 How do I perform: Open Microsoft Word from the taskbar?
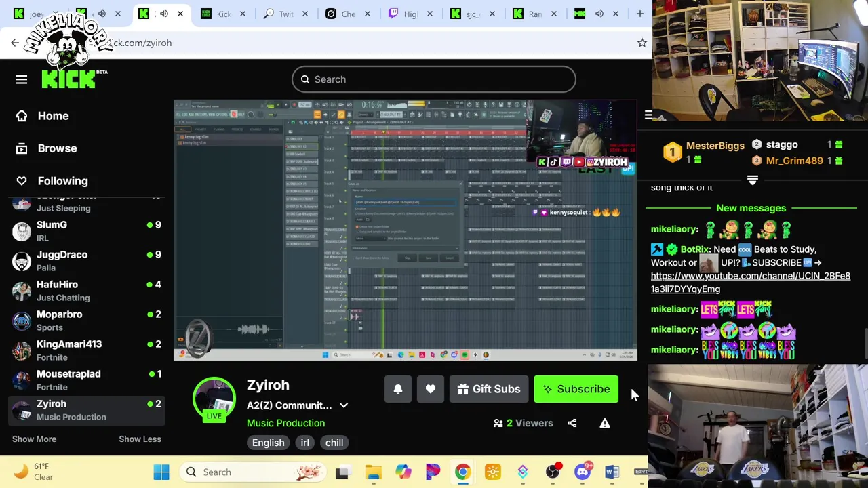tap(612, 472)
